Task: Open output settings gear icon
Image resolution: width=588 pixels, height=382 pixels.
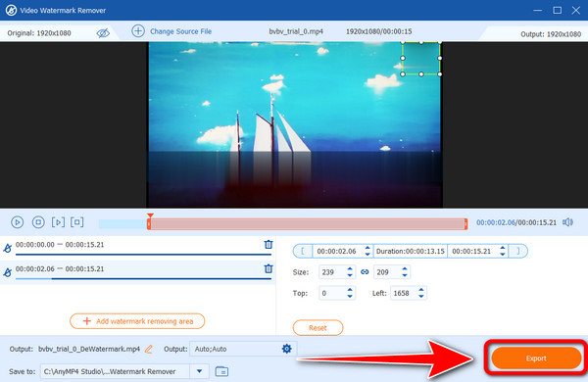Action: (x=287, y=349)
